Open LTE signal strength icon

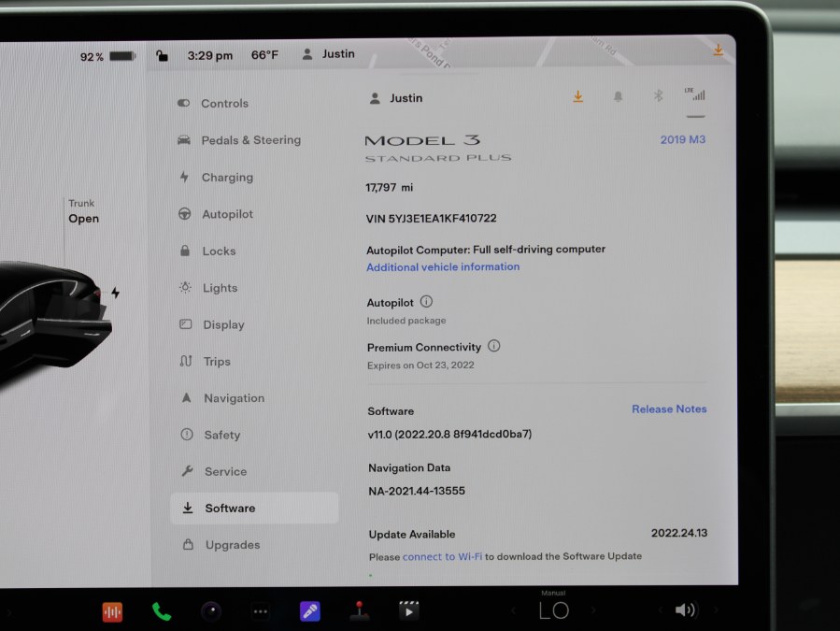[x=695, y=94]
